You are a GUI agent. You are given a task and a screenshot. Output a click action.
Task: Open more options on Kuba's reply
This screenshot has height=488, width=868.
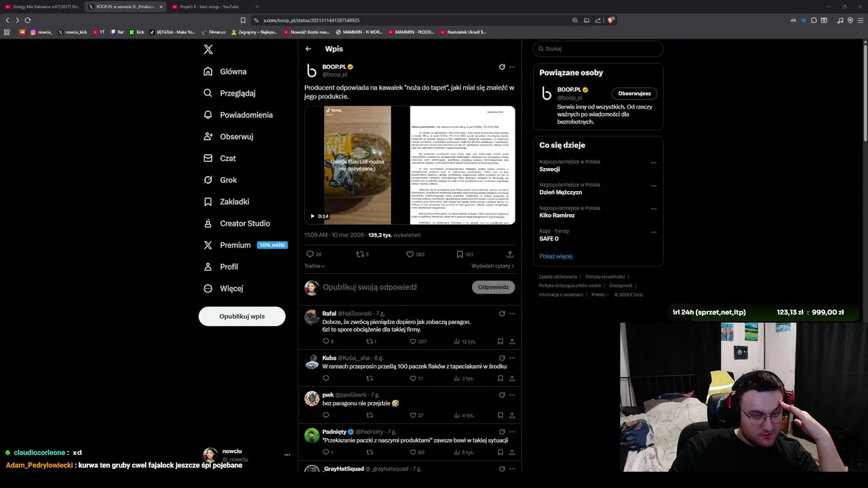[512, 358]
